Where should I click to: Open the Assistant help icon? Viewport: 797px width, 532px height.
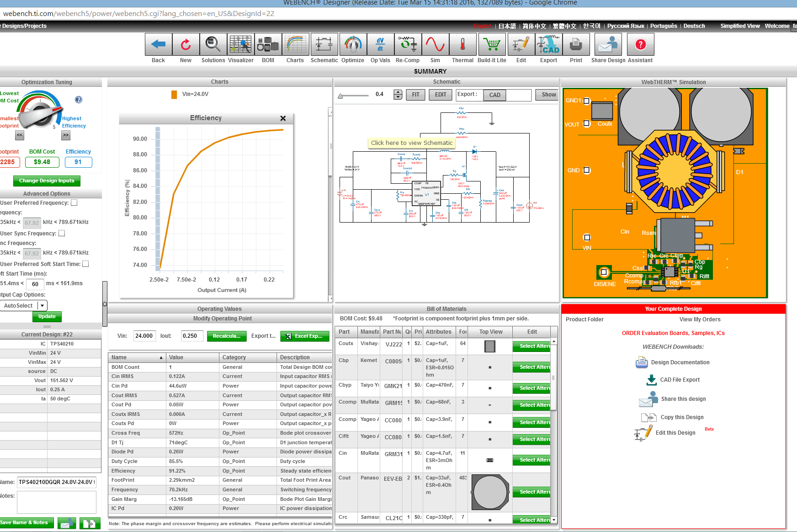[x=641, y=45]
